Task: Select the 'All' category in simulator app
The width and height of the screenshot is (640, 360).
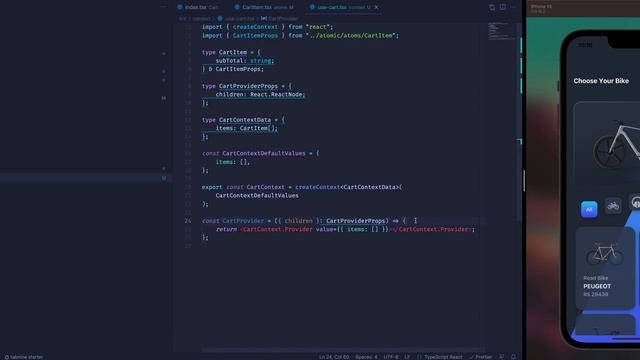Action: 589,209
